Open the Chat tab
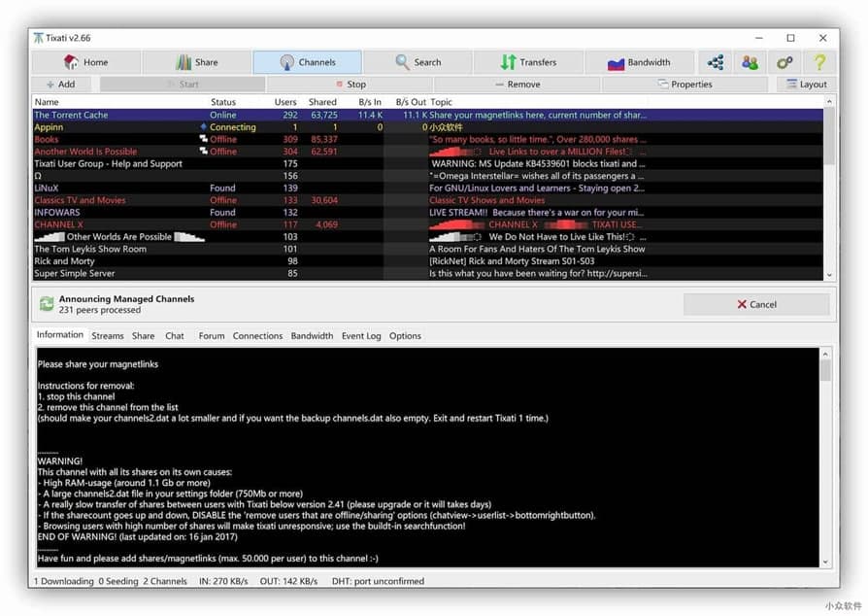This screenshot has width=868, height=616. pyautogui.click(x=175, y=336)
